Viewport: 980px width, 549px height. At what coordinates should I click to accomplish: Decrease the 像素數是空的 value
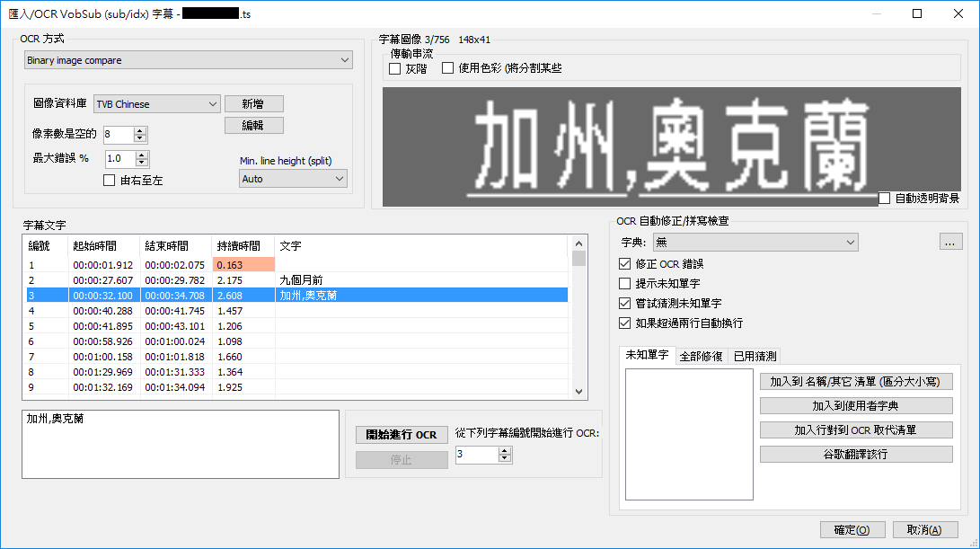[141, 138]
